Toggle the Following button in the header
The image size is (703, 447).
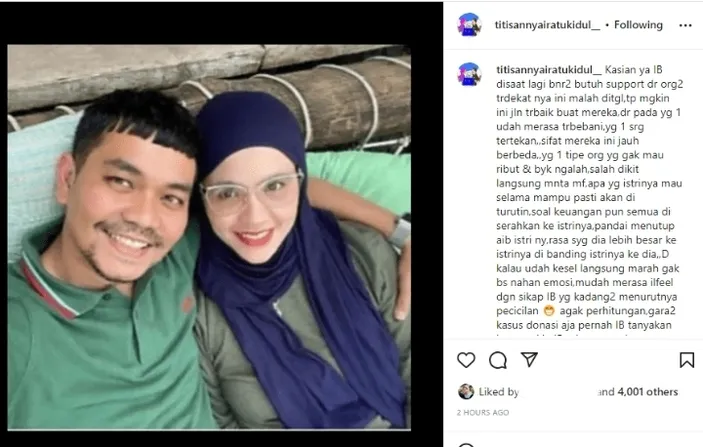pos(638,25)
